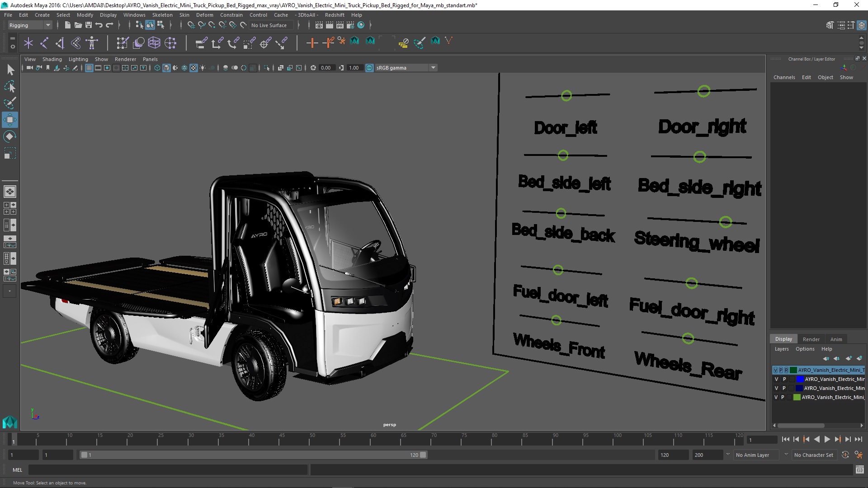Launch the IPR render icon
The image size is (868, 488).
tap(340, 25)
